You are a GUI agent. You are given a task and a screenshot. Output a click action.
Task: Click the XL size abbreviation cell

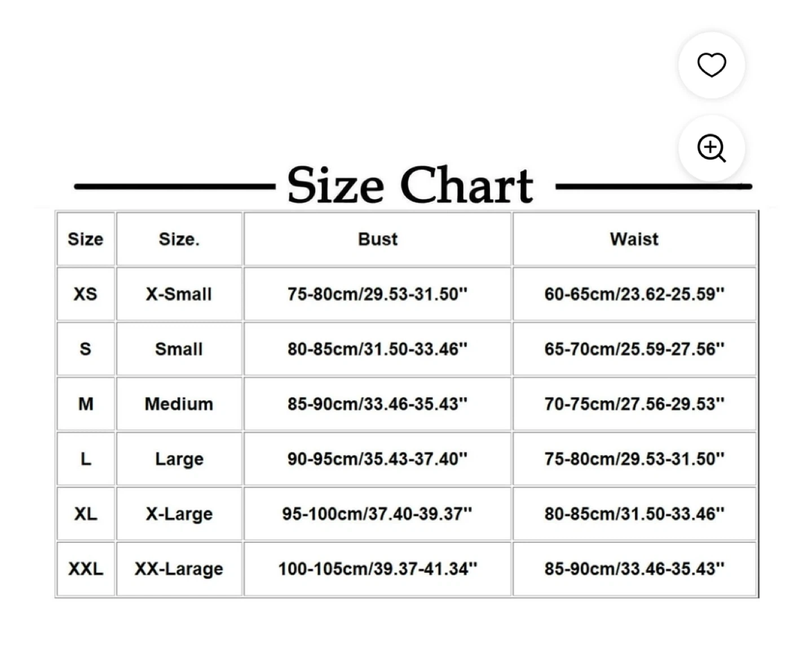85,513
